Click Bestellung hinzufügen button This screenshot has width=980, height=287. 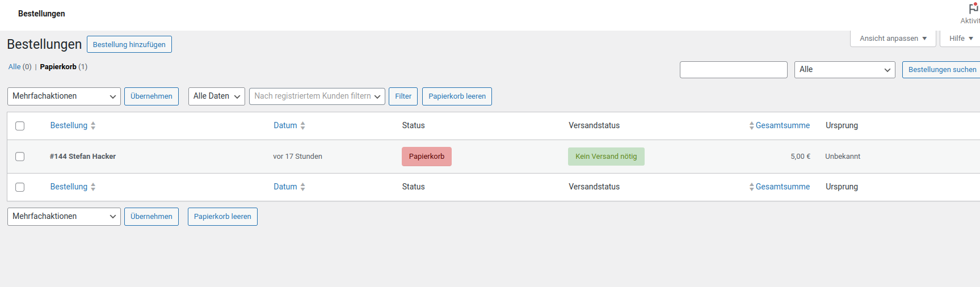pyautogui.click(x=129, y=45)
